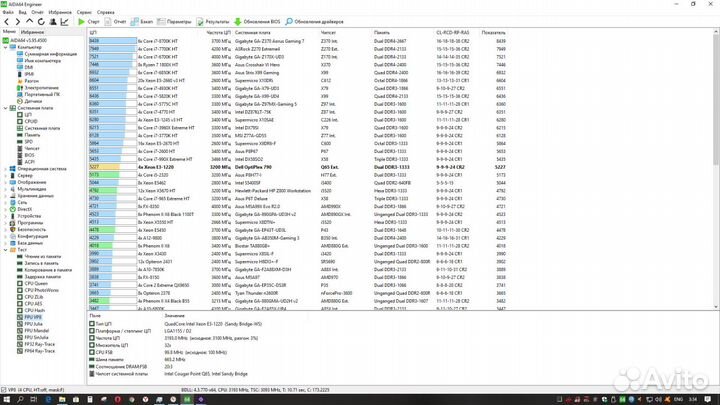Collapse the Компьютер tree node
The image size is (720, 405).
(x=6, y=47)
